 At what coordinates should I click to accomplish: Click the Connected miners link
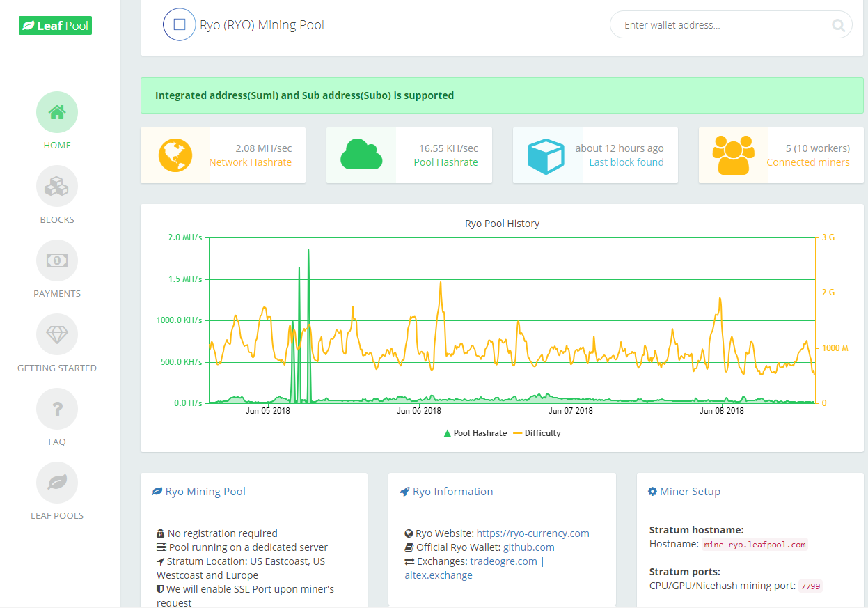click(x=808, y=162)
